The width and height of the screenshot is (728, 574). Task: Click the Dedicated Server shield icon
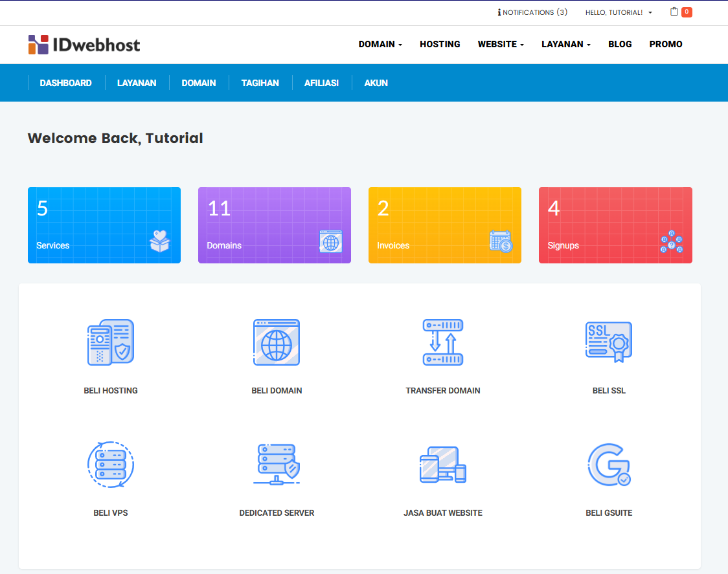(x=277, y=465)
